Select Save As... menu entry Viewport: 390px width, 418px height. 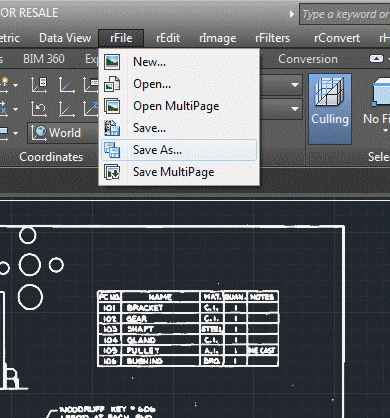point(179,150)
